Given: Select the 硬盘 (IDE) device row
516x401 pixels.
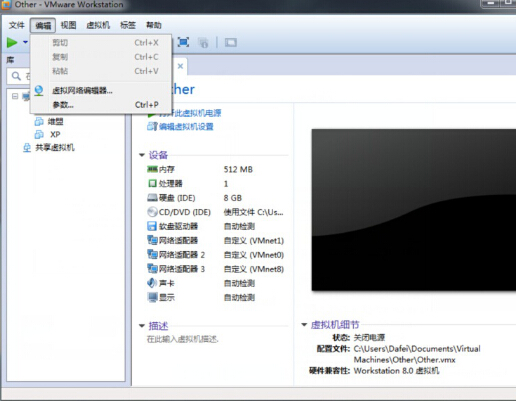Looking at the screenshot, I should [216, 198].
